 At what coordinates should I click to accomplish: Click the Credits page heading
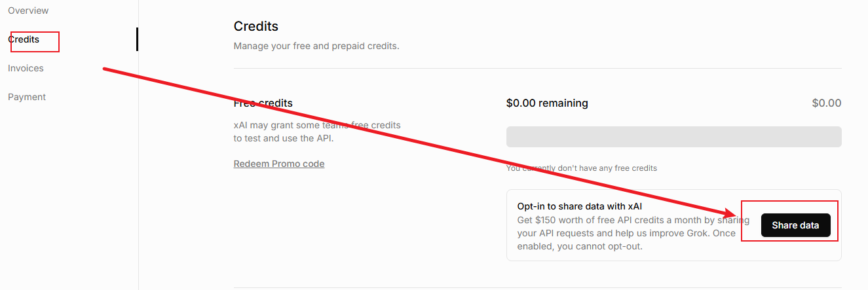(256, 26)
